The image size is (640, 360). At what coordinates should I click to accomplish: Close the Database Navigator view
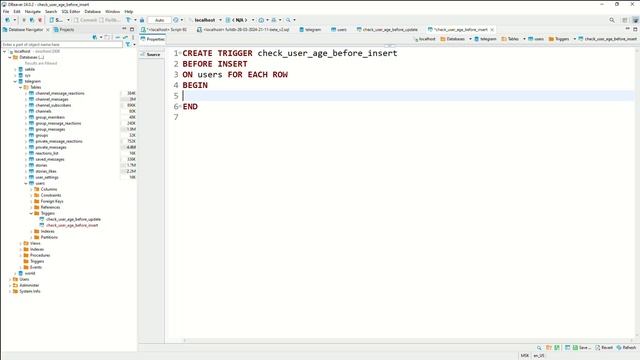pos(48,29)
